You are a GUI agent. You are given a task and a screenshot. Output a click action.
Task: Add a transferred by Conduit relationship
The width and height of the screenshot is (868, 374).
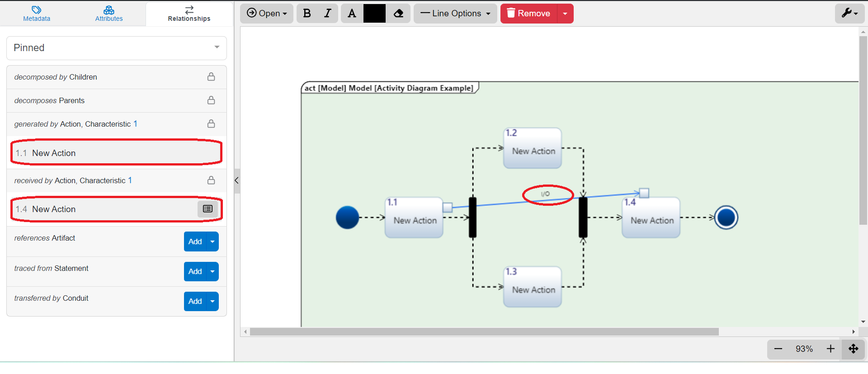(195, 301)
